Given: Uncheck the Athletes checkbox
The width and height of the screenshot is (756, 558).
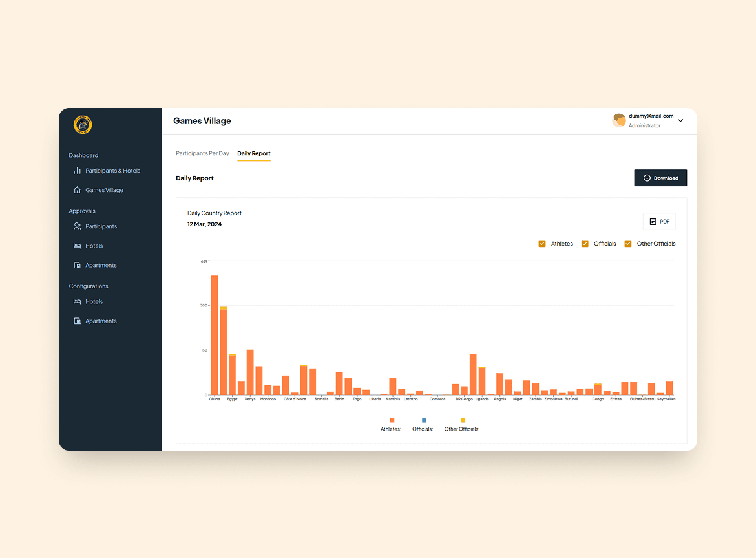Looking at the screenshot, I should (542, 244).
